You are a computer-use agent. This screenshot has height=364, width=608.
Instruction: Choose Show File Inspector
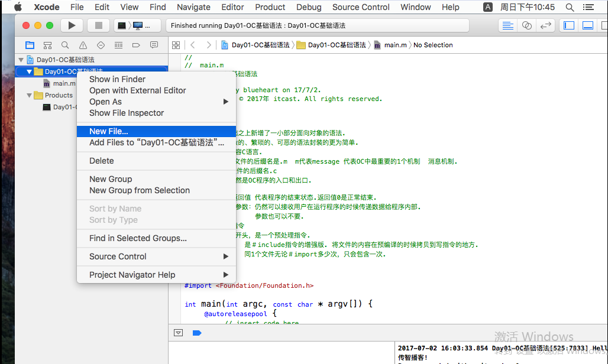[156, 113]
